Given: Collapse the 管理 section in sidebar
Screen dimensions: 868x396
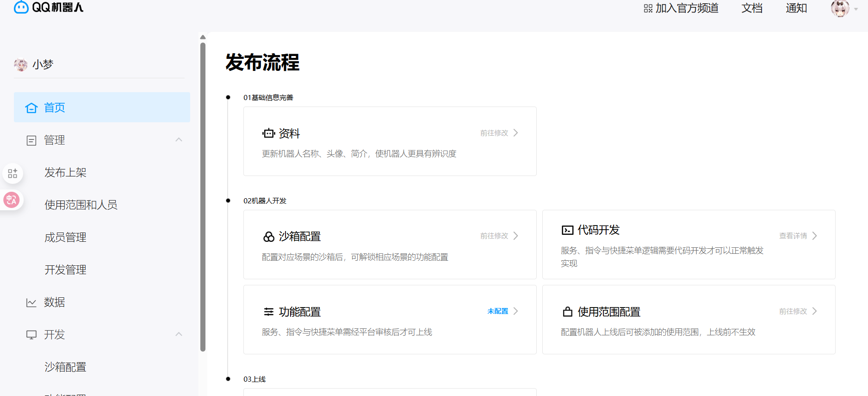Looking at the screenshot, I should (179, 140).
